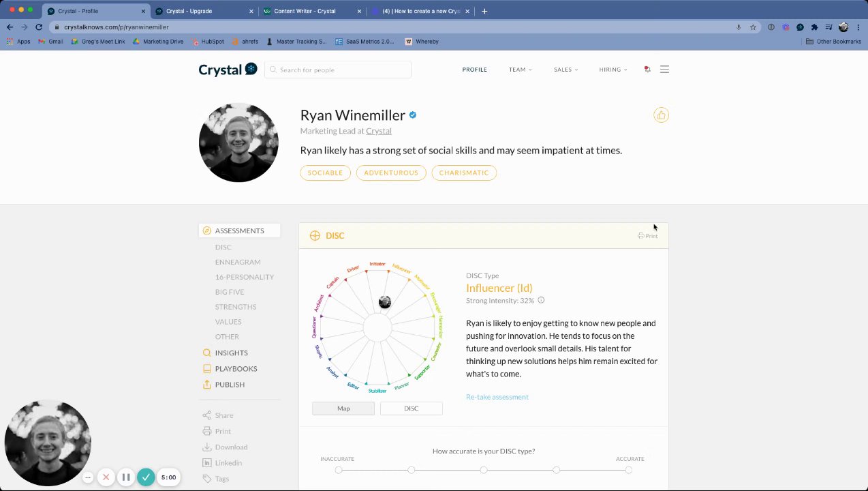
Task: Click the DISC crosshair icon in the card header
Action: point(315,235)
